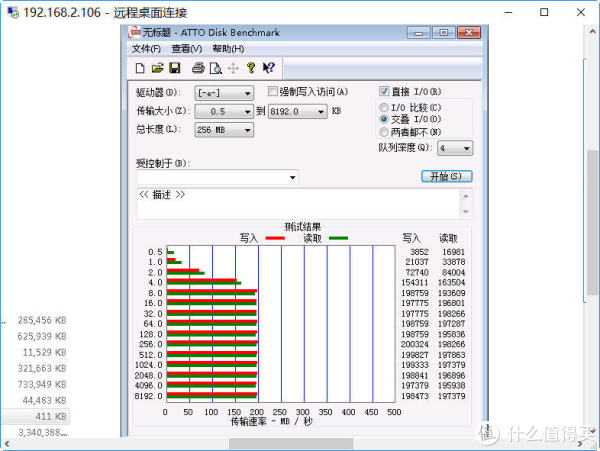Select the 交叠 I/O radio button
Image resolution: width=600 pixels, height=451 pixels.
tap(384, 119)
